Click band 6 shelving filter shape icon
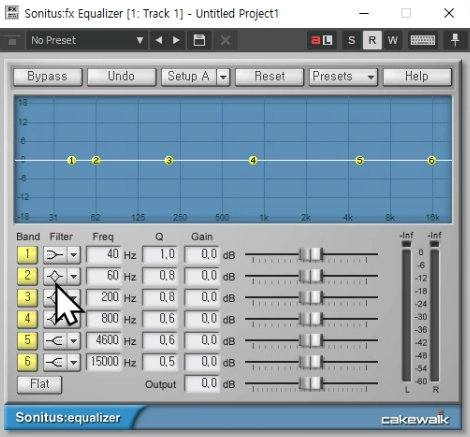This screenshot has width=470, height=437. pos(55,362)
